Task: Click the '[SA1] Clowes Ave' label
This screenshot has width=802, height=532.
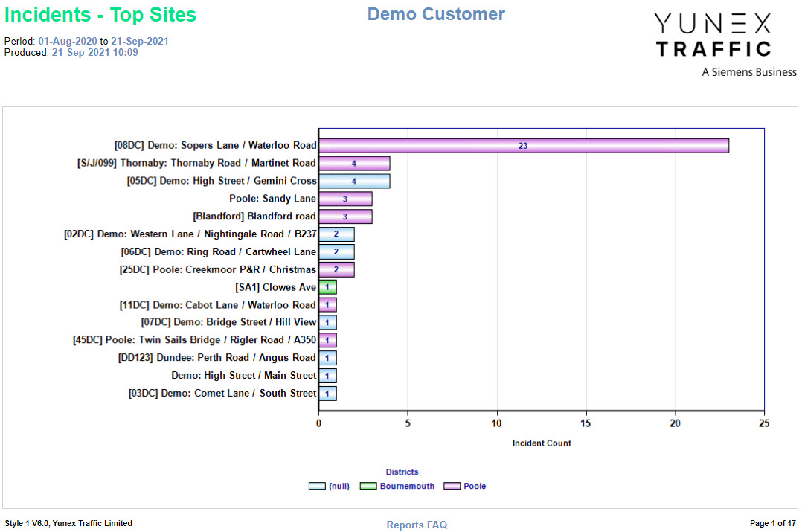Action: coord(276,287)
